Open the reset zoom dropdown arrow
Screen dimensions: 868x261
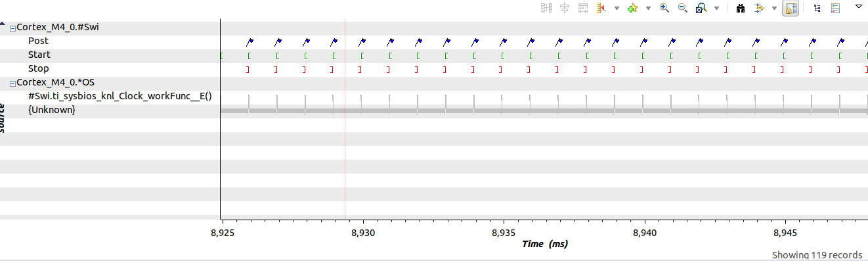click(x=716, y=8)
